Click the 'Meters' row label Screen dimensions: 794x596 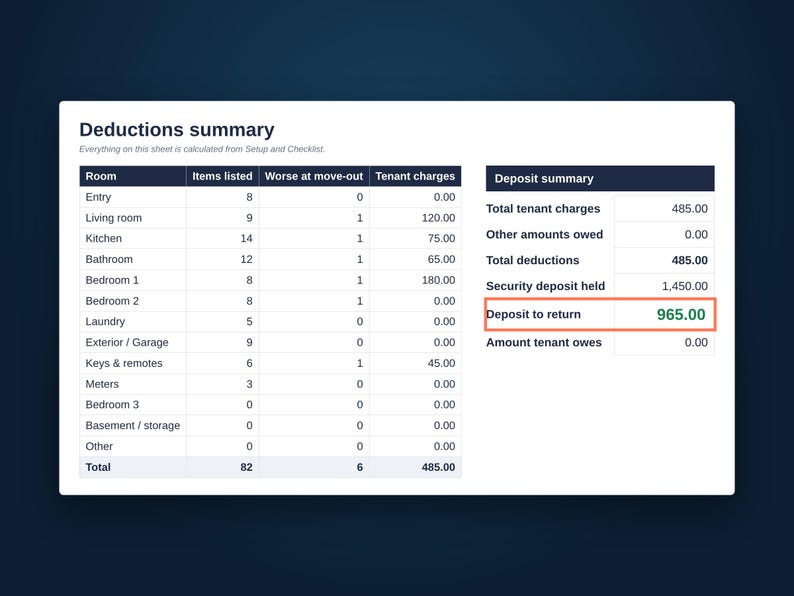coord(102,384)
